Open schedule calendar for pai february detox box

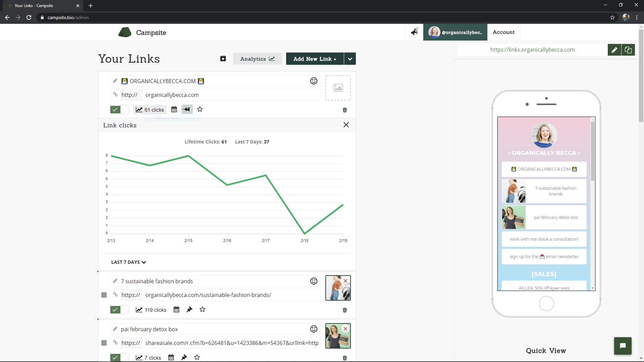171,357
